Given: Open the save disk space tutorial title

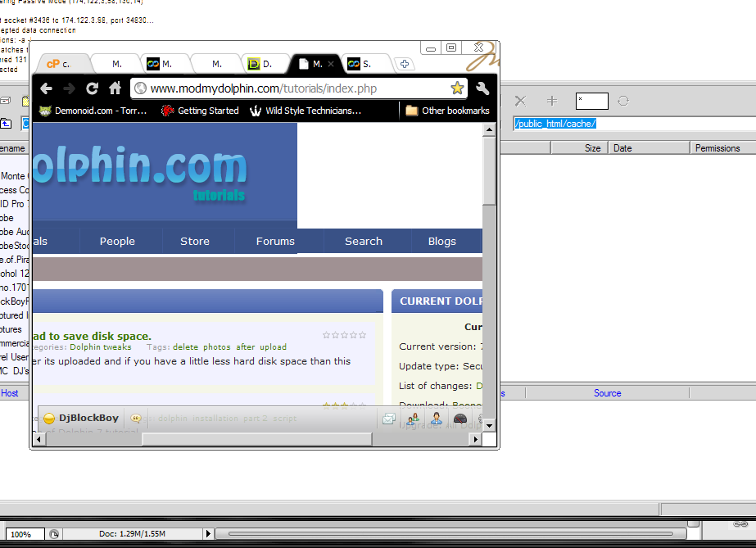Looking at the screenshot, I should (92, 336).
